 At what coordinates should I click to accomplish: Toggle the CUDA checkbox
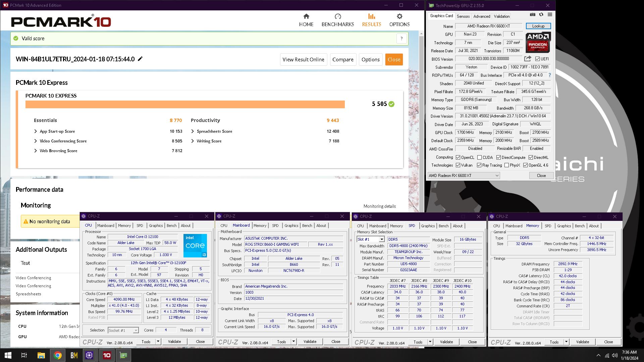(x=479, y=157)
